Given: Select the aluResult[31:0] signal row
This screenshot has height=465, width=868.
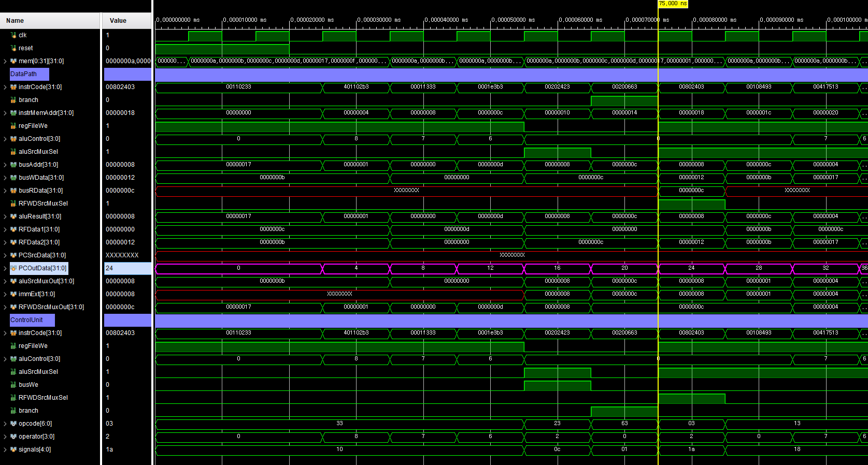Looking at the screenshot, I should pyautogui.click(x=40, y=216).
